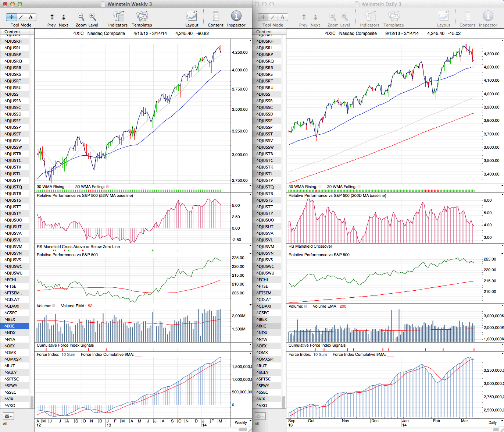Select ^GDAXI in Weekly symbol list
Image resolution: width=504 pixels, height=432 pixels.
pyautogui.click(x=15, y=306)
